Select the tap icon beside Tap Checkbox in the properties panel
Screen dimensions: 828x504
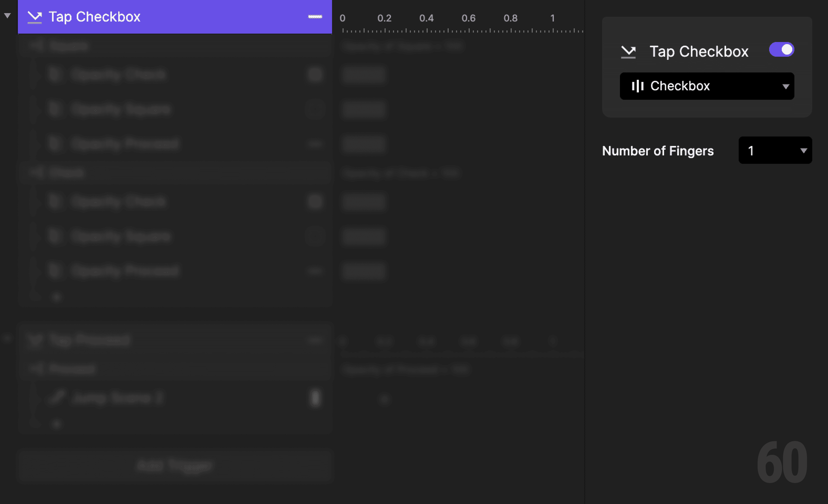click(628, 51)
